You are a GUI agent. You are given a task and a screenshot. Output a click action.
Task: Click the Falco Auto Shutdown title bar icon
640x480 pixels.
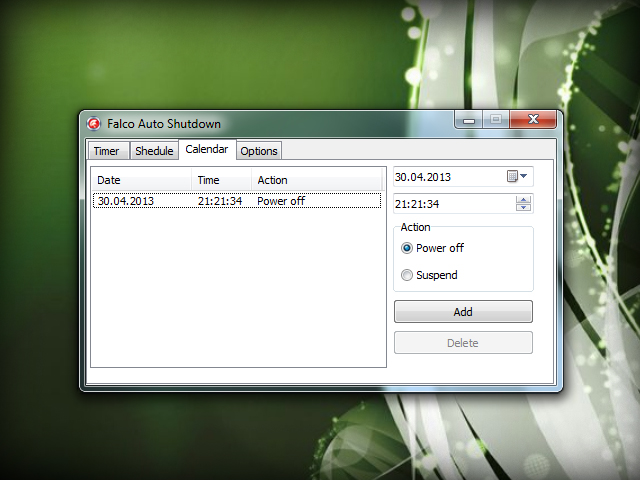point(95,124)
